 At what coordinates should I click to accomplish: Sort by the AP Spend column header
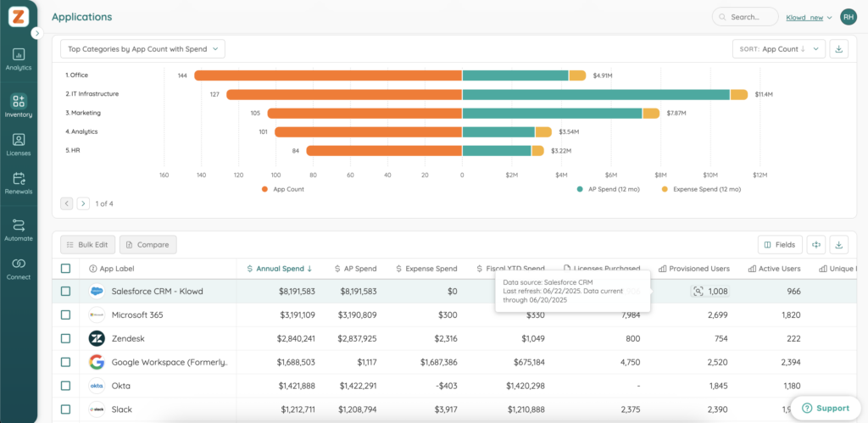tap(355, 269)
